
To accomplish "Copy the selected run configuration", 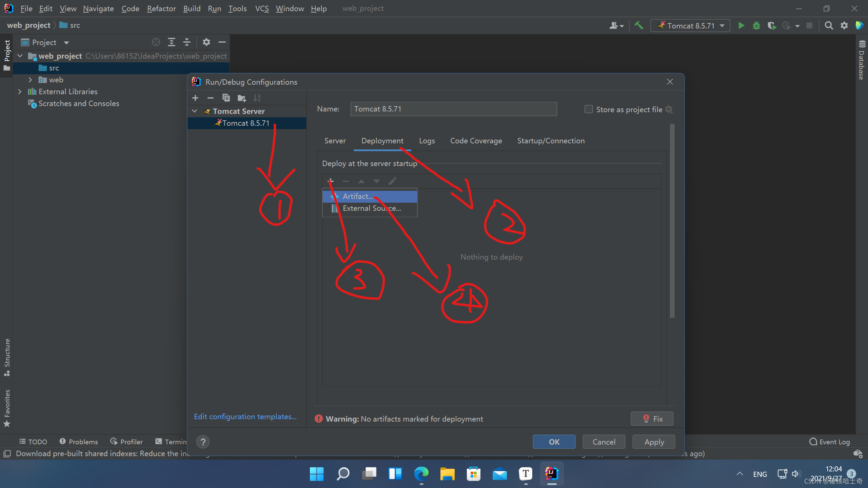I will pos(226,98).
